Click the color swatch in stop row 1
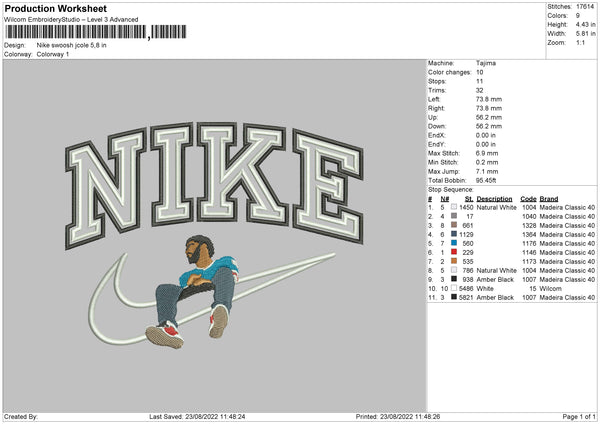600x424 pixels. (x=454, y=207)
